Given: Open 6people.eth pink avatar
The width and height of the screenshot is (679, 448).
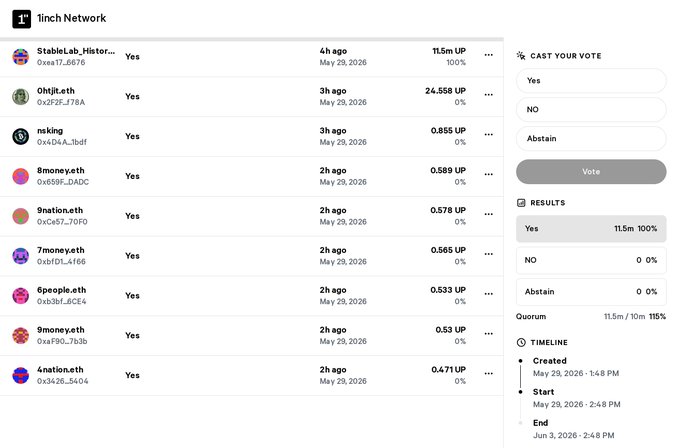Looking at the screenshot, I should point(20,296).
